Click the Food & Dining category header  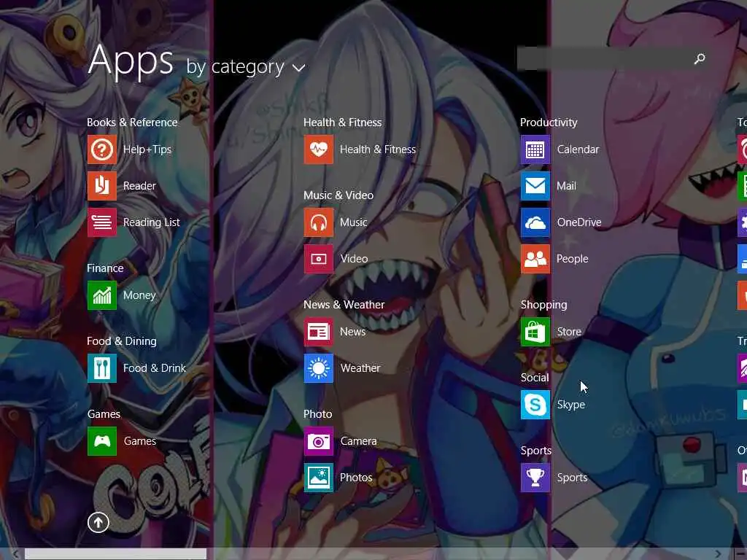point(122,341)
